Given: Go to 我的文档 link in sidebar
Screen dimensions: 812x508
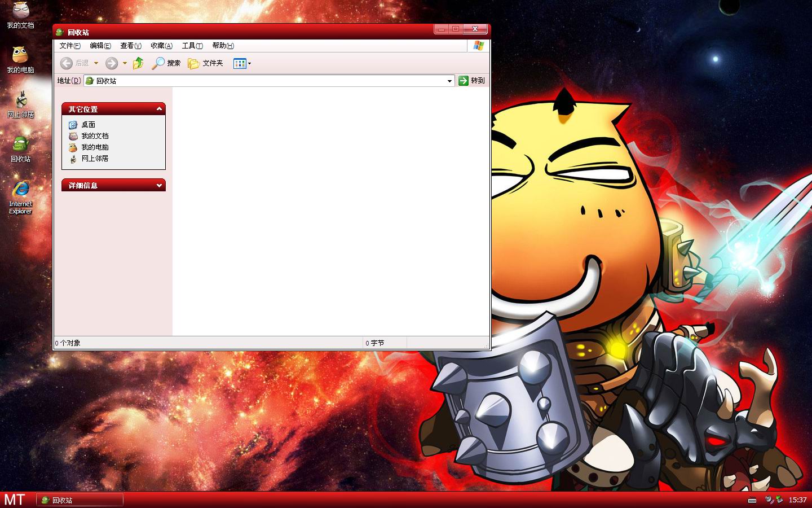Looking at the screenshot, I should click(x=89, y=136).
